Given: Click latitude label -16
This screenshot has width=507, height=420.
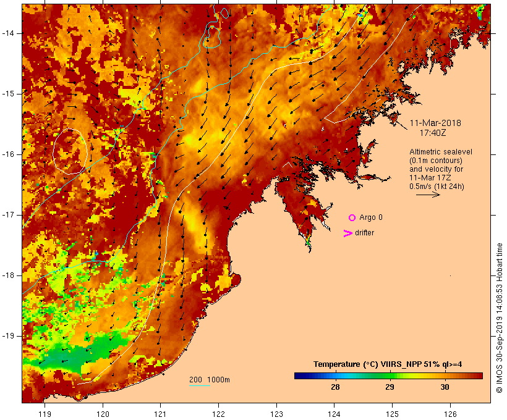Looking at the screenshot, I should [x=8, y=154].
